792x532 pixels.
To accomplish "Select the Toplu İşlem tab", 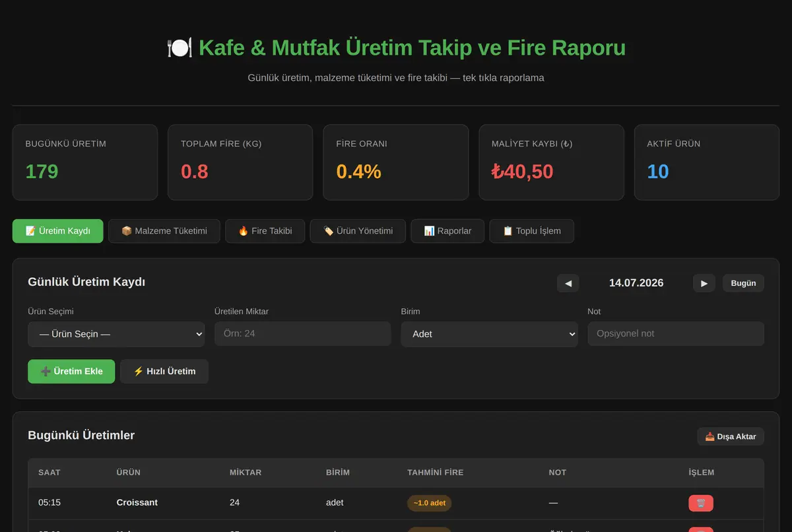I will pos(532,231).
